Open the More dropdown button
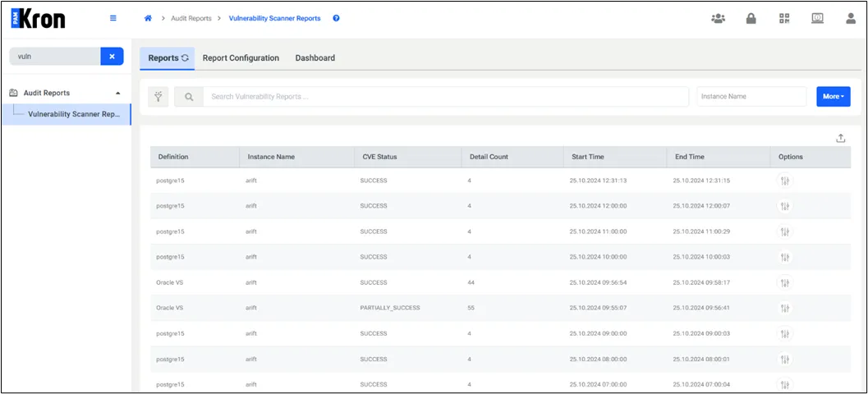 point(834,96)
